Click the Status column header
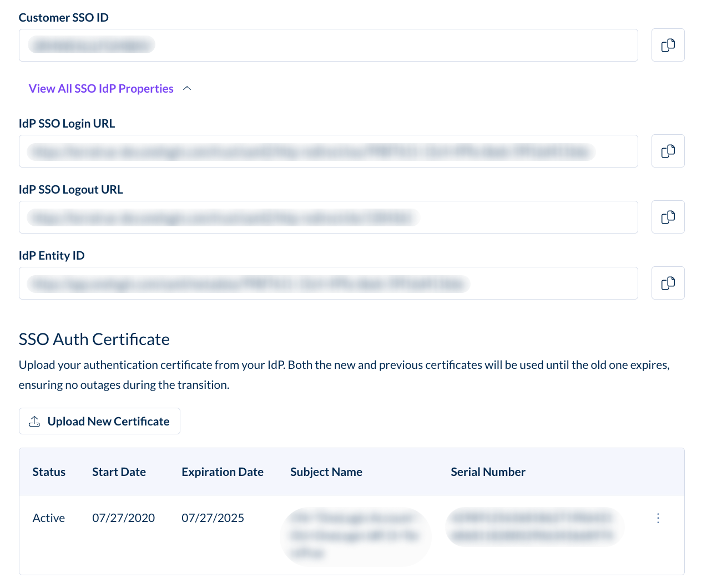 [x=49, y=472]
